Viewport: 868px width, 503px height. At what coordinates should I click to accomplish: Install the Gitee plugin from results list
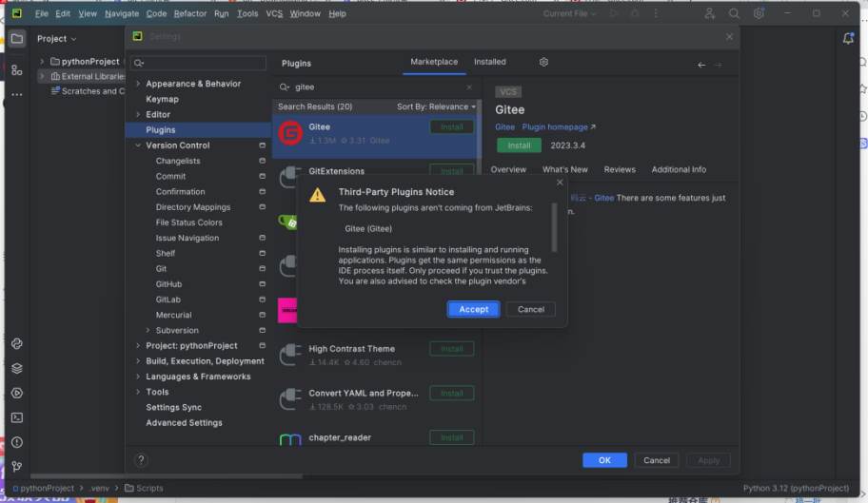click(x=452, y=127)
